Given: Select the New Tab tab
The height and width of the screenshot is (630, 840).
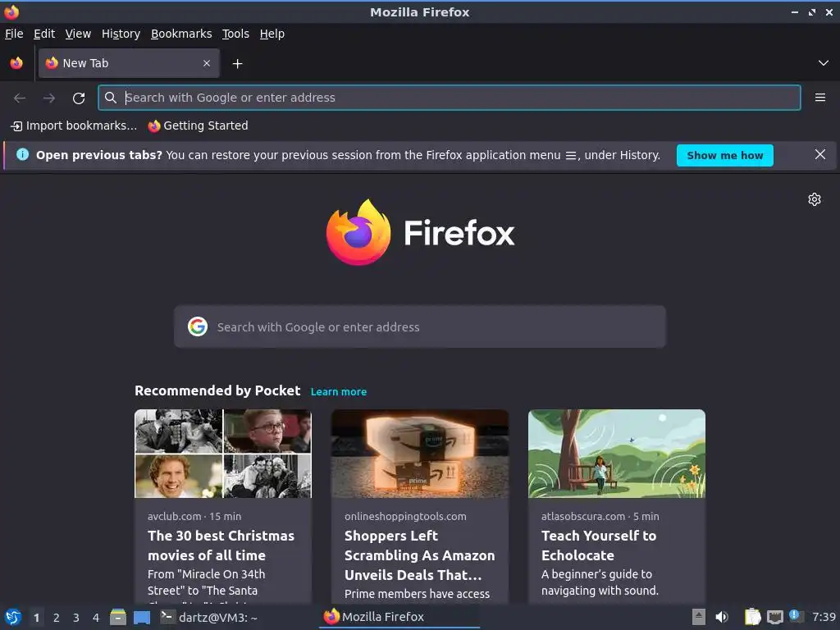Looking at the screenshot, I should 129,63.
